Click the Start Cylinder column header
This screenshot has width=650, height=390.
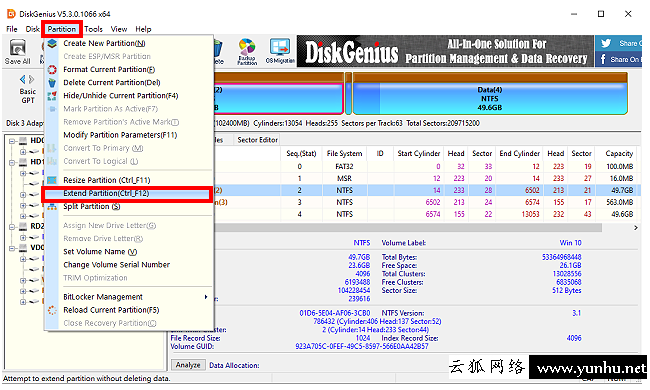click(x=418, y=154)
